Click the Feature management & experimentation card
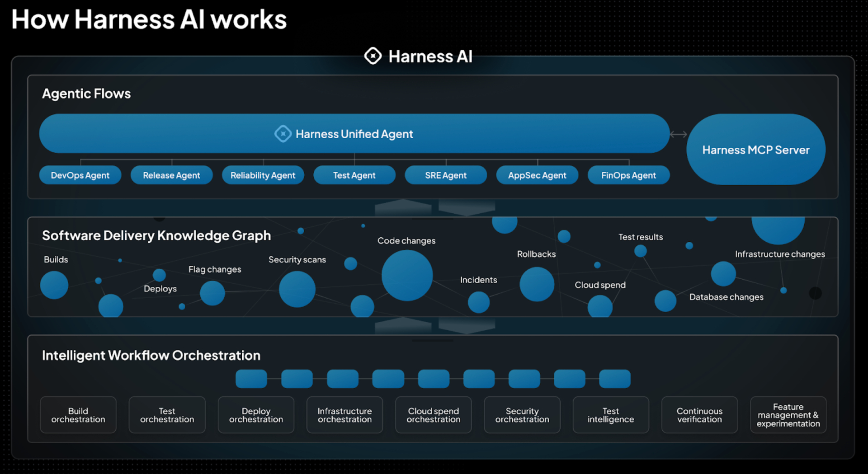 click(x=788, y=415)
